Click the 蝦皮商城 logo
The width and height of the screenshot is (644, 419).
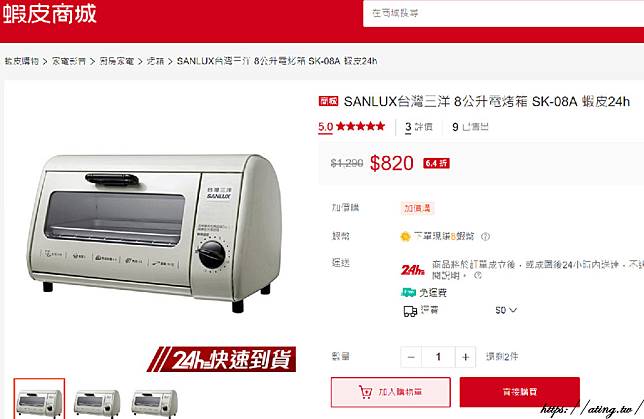[x=49, y=14]
